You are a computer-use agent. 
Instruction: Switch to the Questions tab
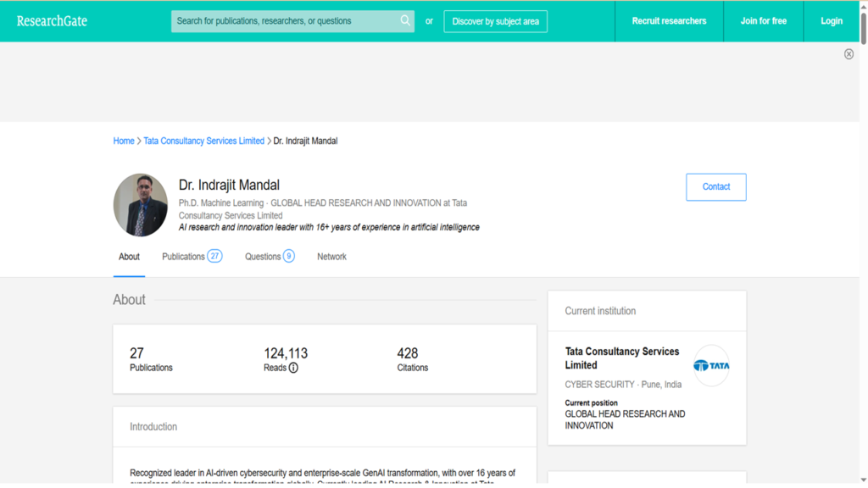point(270,257)
